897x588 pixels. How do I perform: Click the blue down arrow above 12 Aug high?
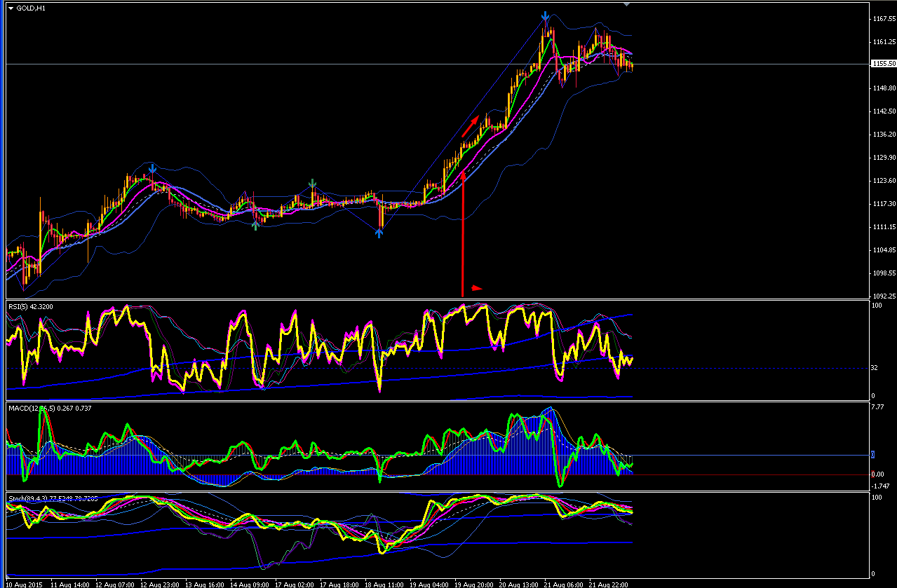tap(152, 169)
